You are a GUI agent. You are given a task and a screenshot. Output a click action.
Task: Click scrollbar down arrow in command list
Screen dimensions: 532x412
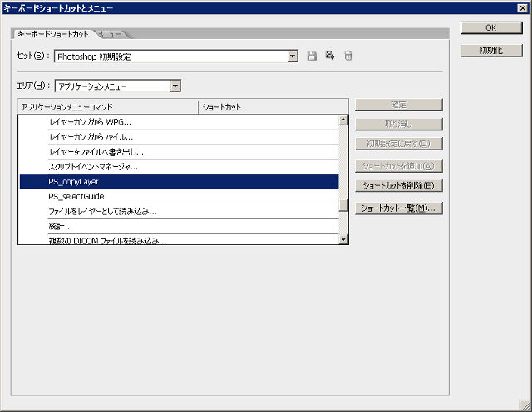pyautogui.click(x=343, y=239)
